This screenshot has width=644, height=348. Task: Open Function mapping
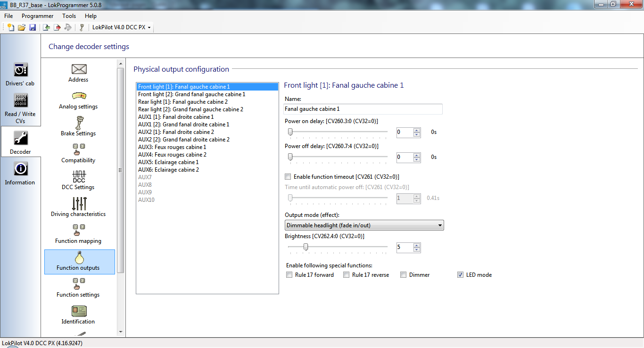(78, 234)
